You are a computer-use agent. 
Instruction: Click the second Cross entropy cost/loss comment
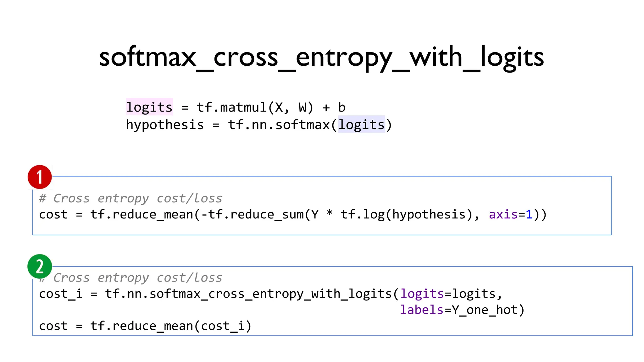137,278
